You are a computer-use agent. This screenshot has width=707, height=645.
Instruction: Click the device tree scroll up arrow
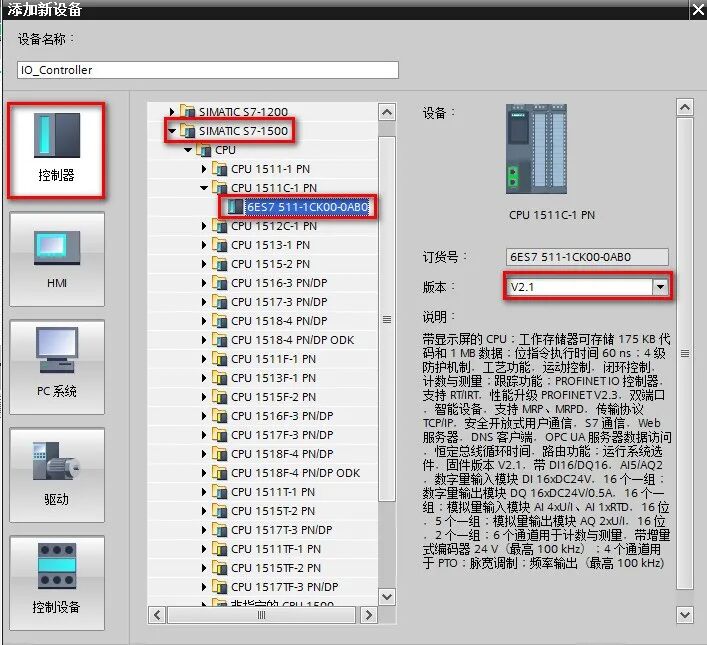pyautogui.click(x=387, y=112)
